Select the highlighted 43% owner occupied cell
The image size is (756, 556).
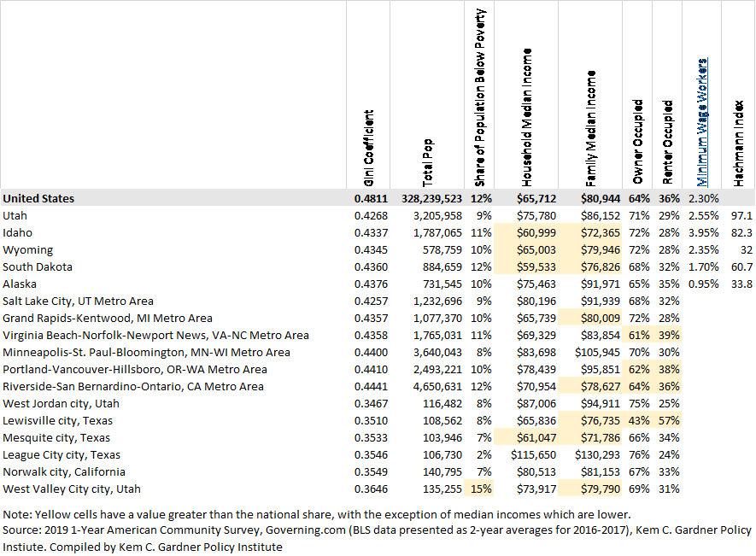point(637,421)
